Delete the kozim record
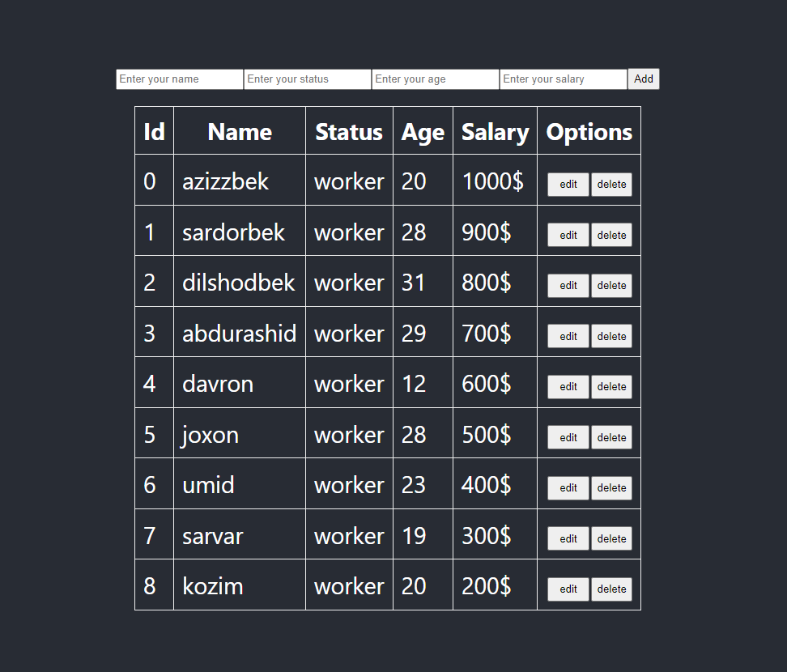The image size is (787, 672). [611, 589]
